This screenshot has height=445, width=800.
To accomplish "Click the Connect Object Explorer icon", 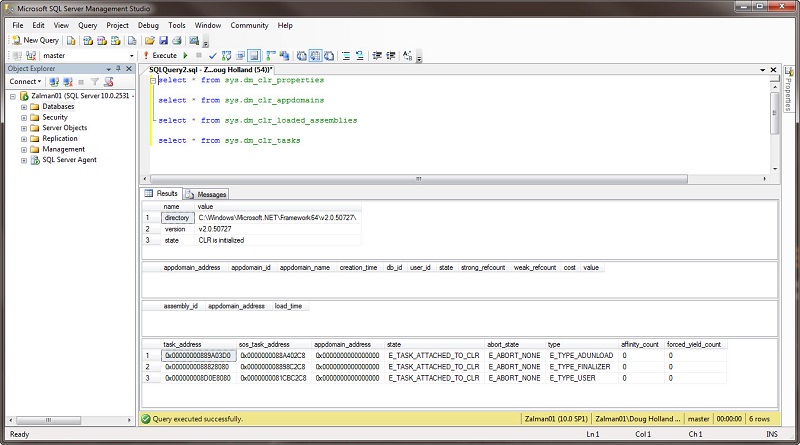I will click(54, 82).
